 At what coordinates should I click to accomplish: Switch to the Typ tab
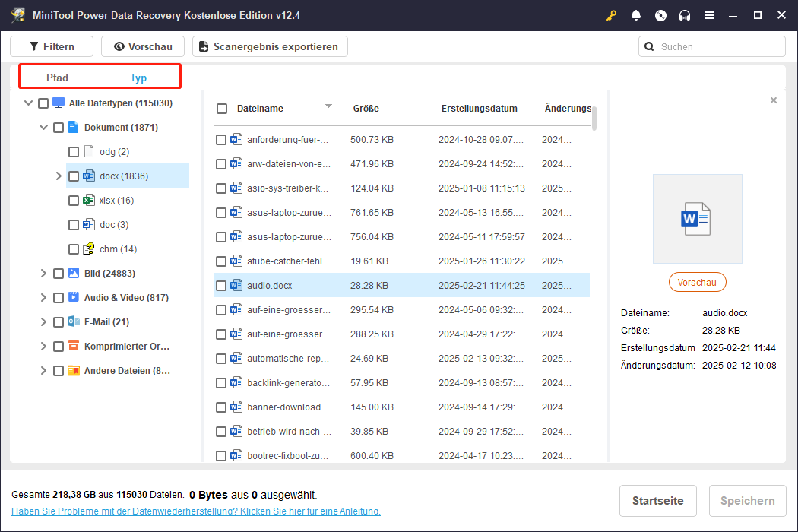(138, 78)
